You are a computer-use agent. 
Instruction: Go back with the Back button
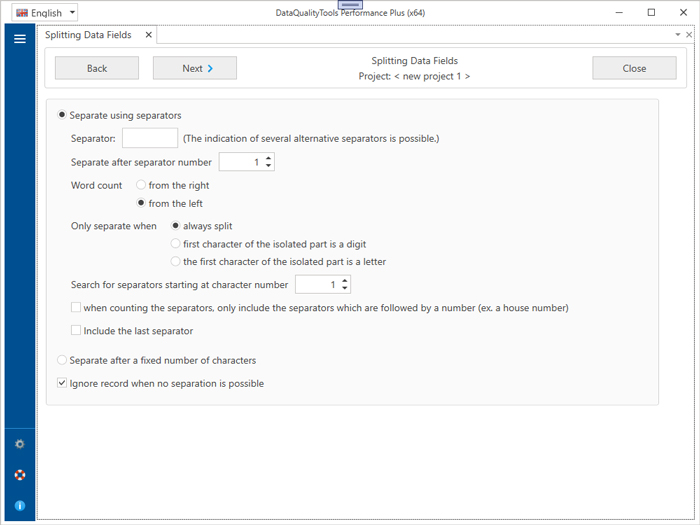pos(97,68)
